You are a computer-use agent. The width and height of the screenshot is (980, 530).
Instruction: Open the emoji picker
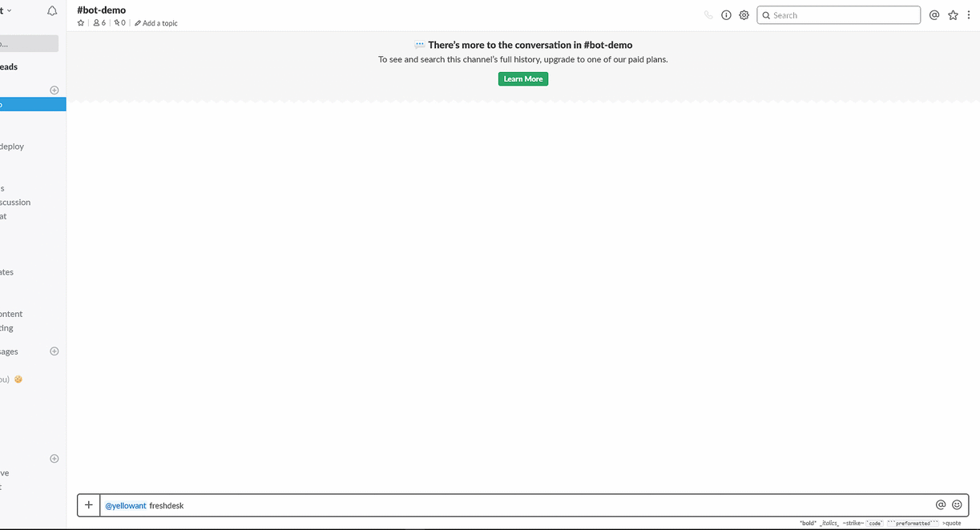tap(957, 504)
